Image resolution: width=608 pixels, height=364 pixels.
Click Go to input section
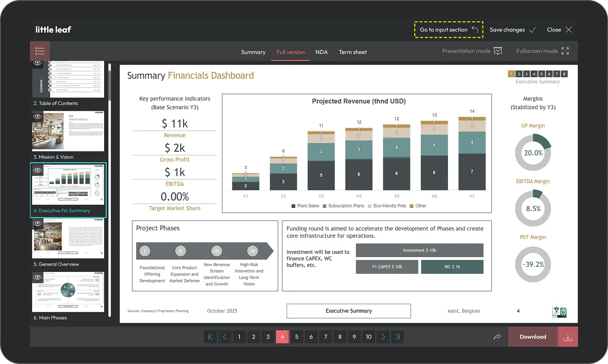(448, 30)
